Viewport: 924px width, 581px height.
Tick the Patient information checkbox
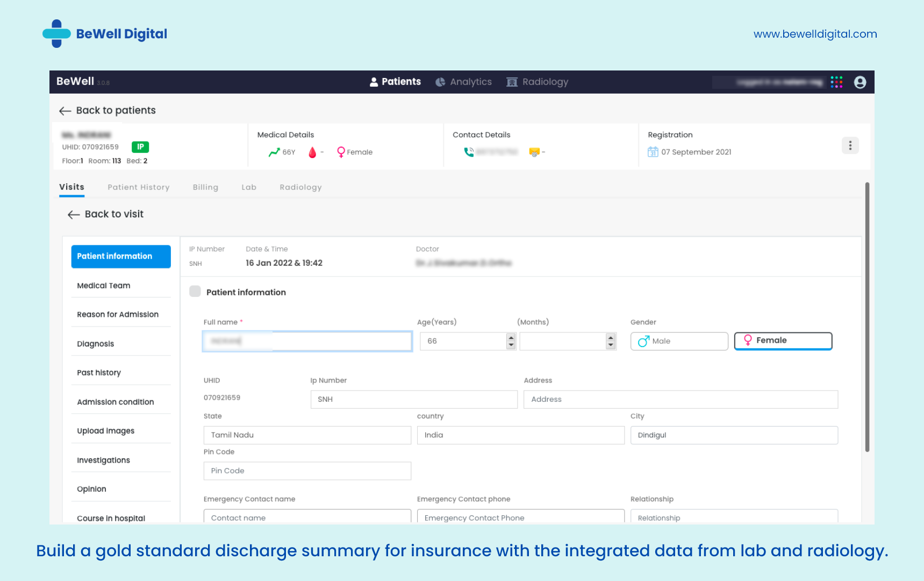(x=195, y=291)
